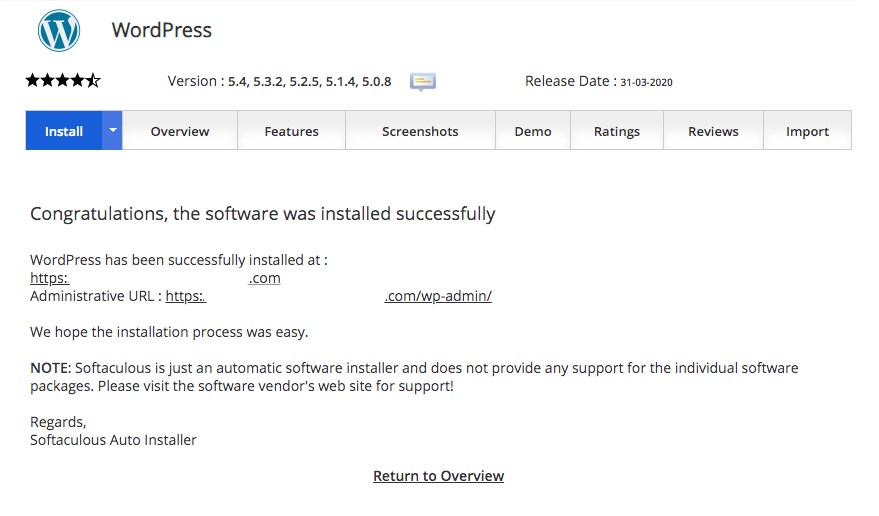Click the star rating icons

(63, 81)
